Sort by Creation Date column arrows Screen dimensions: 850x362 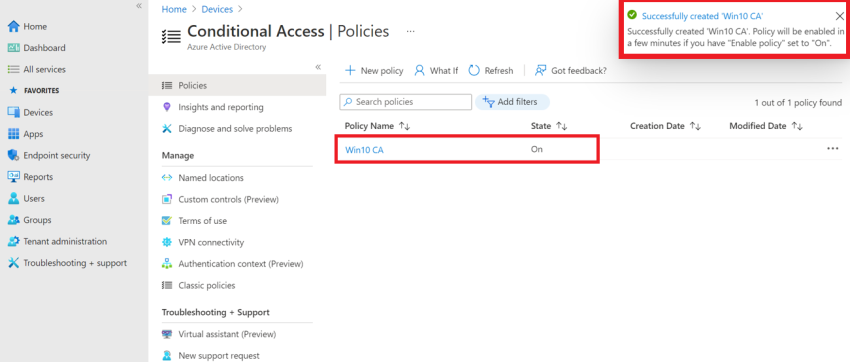[x=696, y=126]
